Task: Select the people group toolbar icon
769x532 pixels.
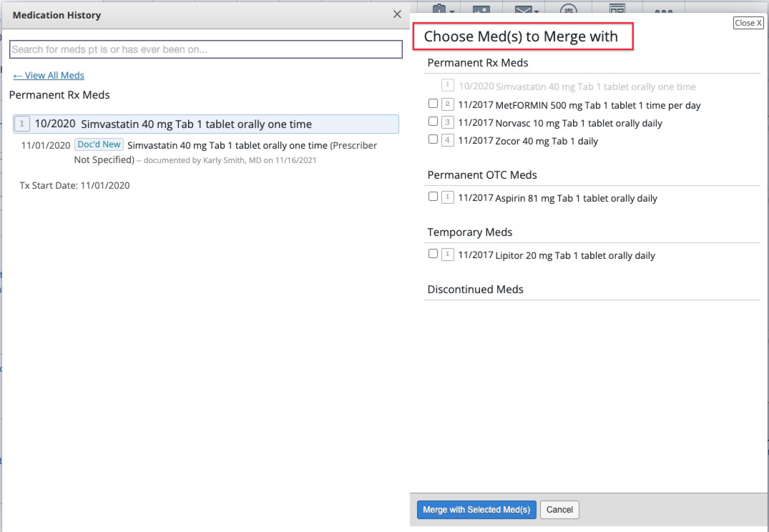Action: tap(569, 9)
